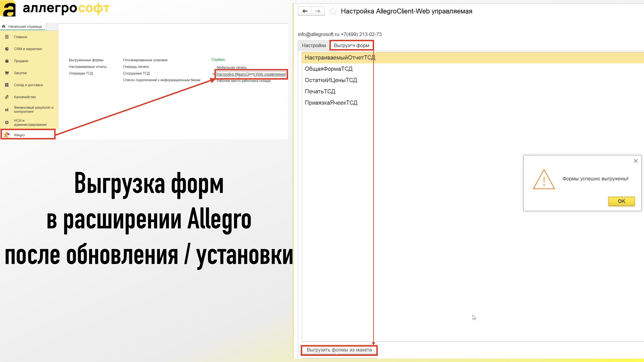Image resolution: width=644 pixels, height=362 pixels.
Task: Open CRM и маркетинг pie chart icon
Action: click(7, 49)
